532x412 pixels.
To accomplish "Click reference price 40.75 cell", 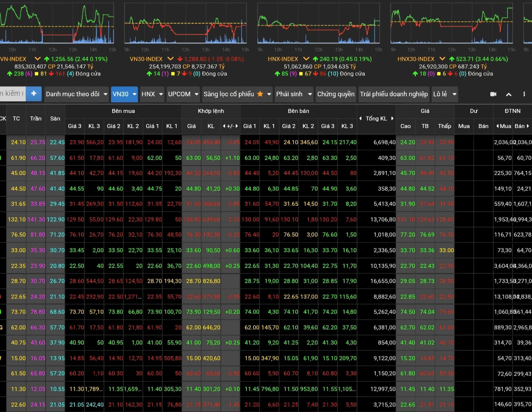I will click(x=18, y=343).
